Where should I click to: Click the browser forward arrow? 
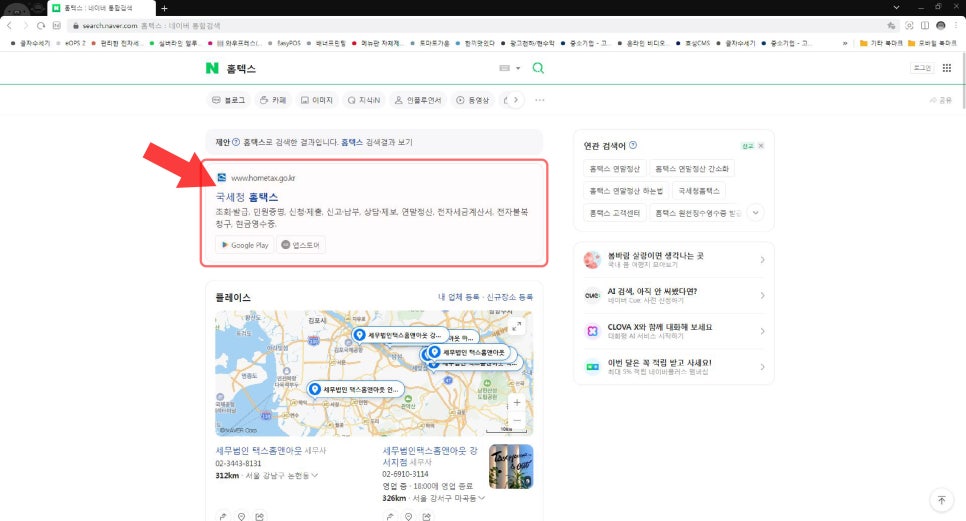coord(25,25)
